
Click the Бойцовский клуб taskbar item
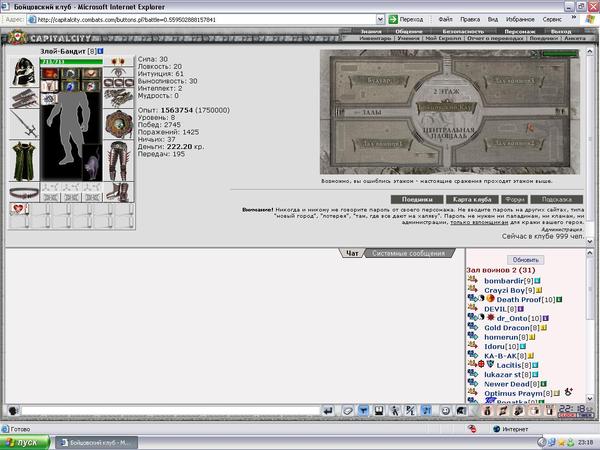[x=96, y=443]
